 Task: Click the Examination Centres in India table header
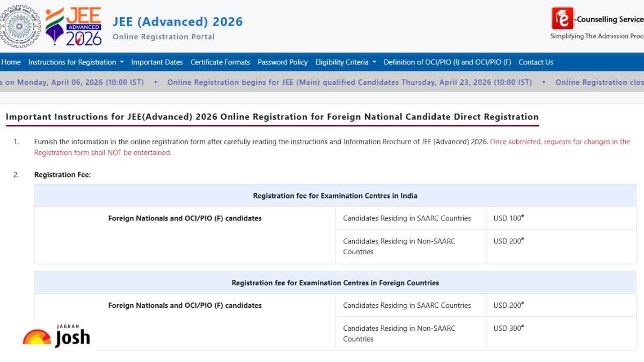tap(335, 196)
